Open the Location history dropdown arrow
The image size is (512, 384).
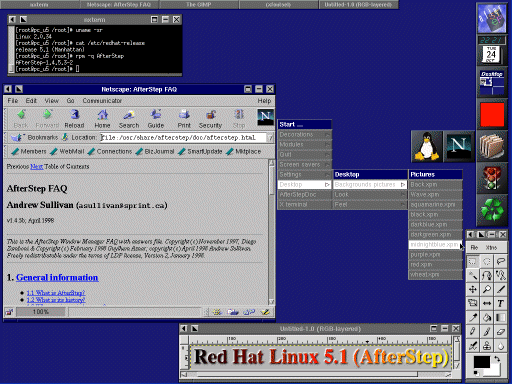point(271,137)
